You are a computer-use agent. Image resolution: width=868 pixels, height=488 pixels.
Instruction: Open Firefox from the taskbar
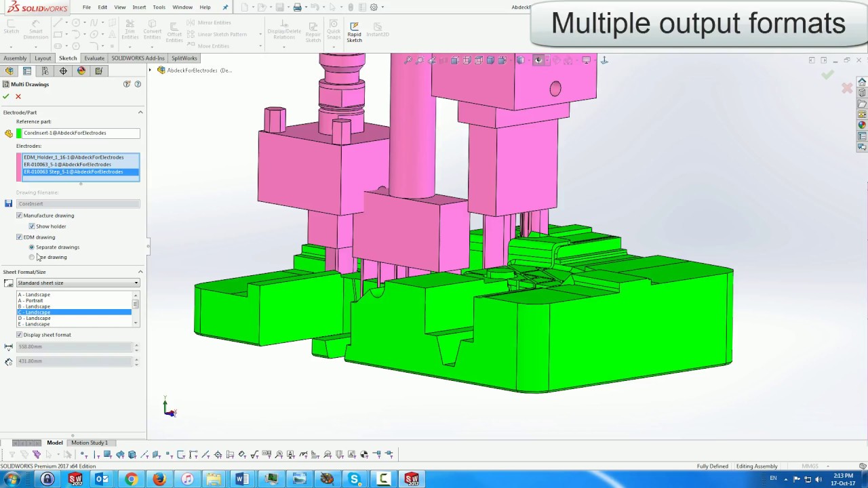coord(159,479)
